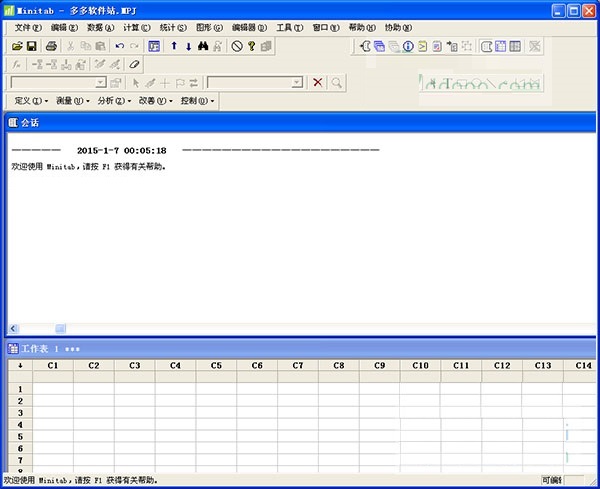
Task: Expand the 分析 dropdown menu
Action: pos(114,101)
